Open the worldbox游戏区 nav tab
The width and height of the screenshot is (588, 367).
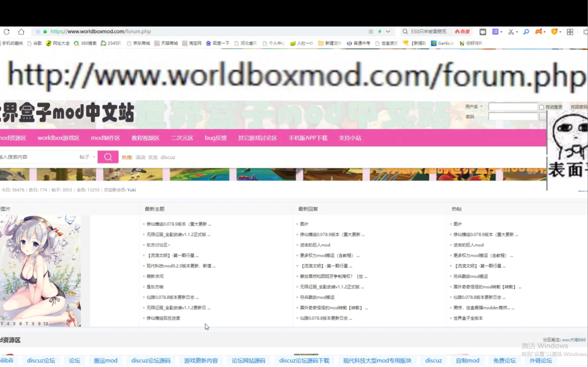58,138
